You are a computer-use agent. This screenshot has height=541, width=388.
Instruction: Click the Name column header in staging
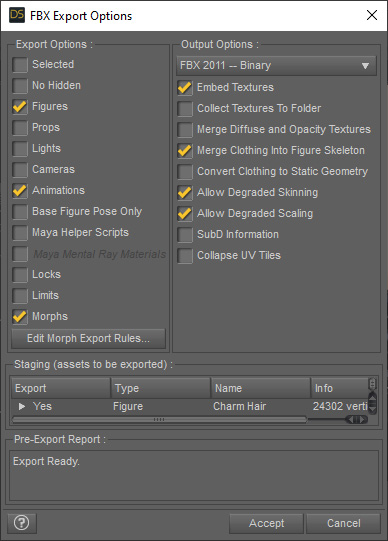click(260, 388)
